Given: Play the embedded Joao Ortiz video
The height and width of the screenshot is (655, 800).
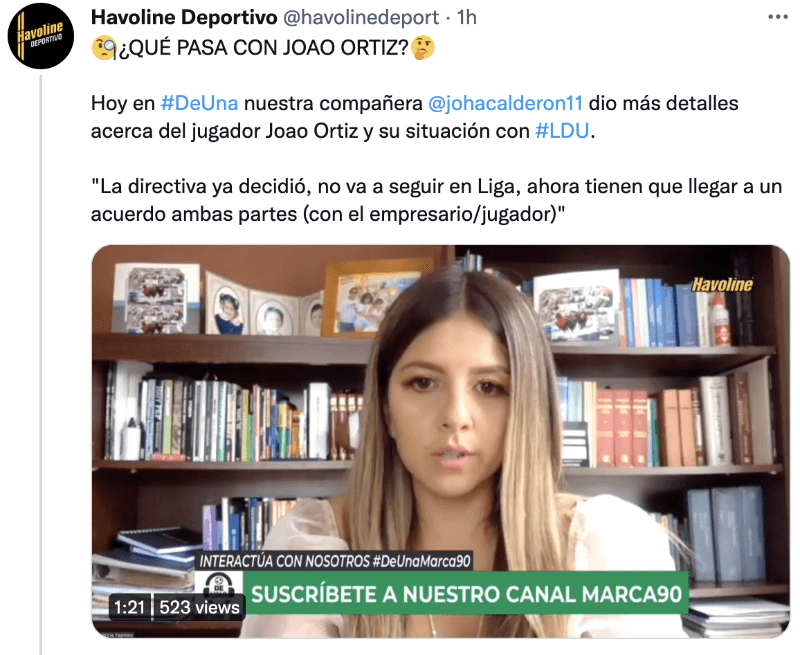Looking at the screenshot, I should click(x=441, y=441).
